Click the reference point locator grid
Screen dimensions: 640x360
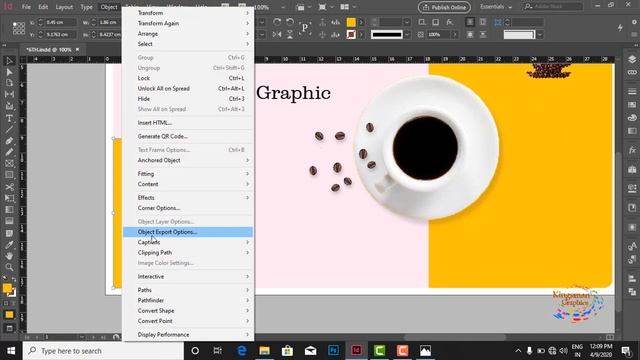tap(19, 28)
